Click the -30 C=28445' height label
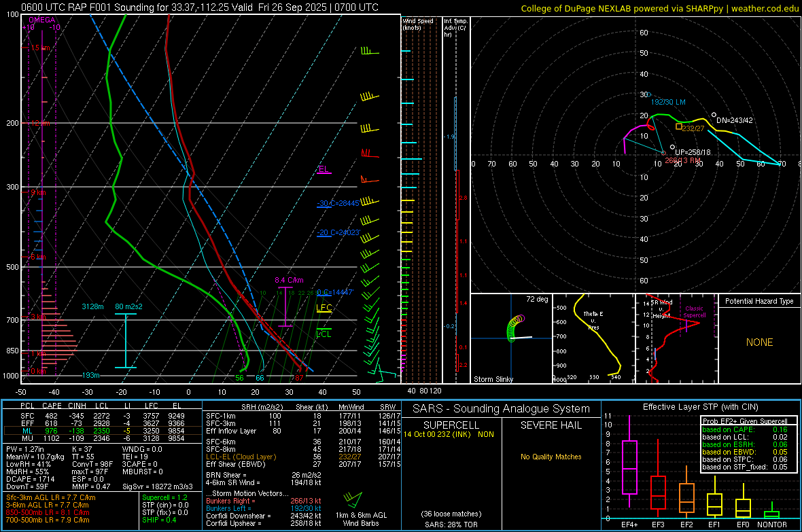 click(x=338, y=204)
